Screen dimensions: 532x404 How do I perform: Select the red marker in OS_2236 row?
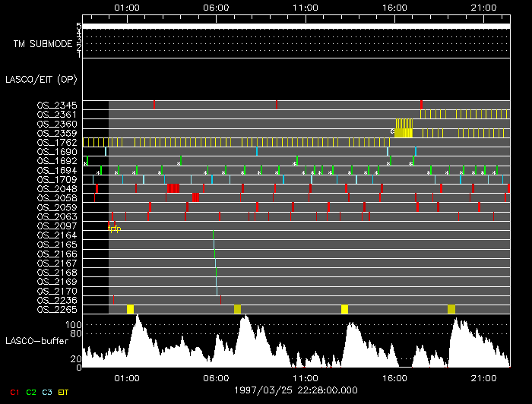tap(220, 300)
